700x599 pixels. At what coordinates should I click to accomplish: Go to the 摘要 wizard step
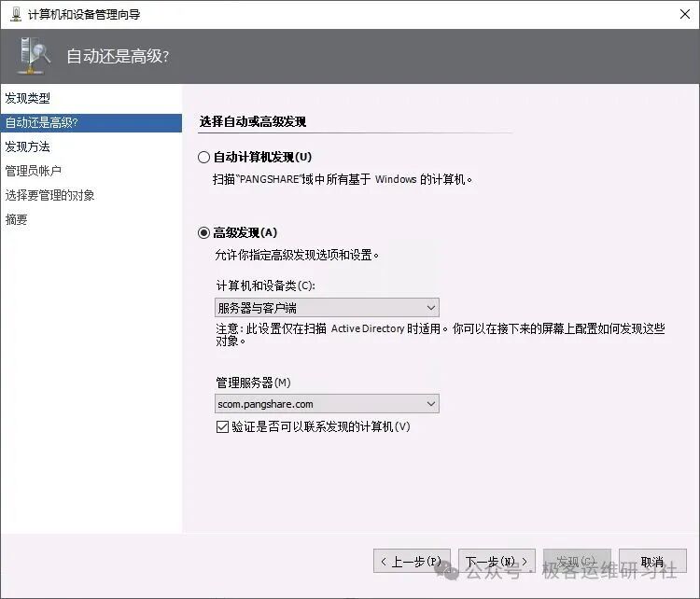(17, 219)
